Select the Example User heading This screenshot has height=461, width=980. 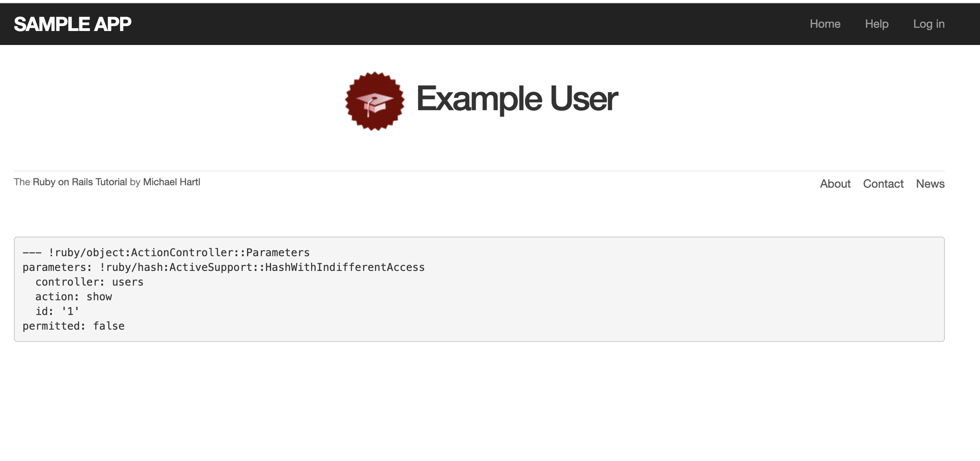(x=516, y=99)
